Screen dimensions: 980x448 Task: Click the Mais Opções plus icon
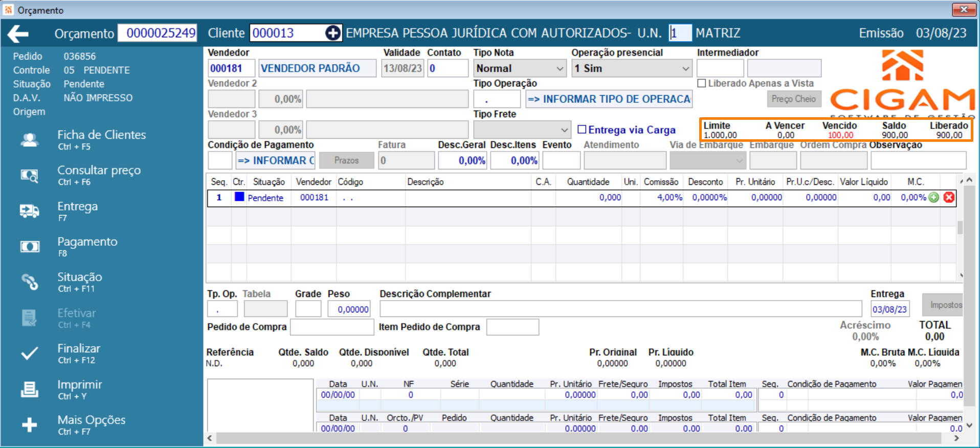(x=30, y=424)
